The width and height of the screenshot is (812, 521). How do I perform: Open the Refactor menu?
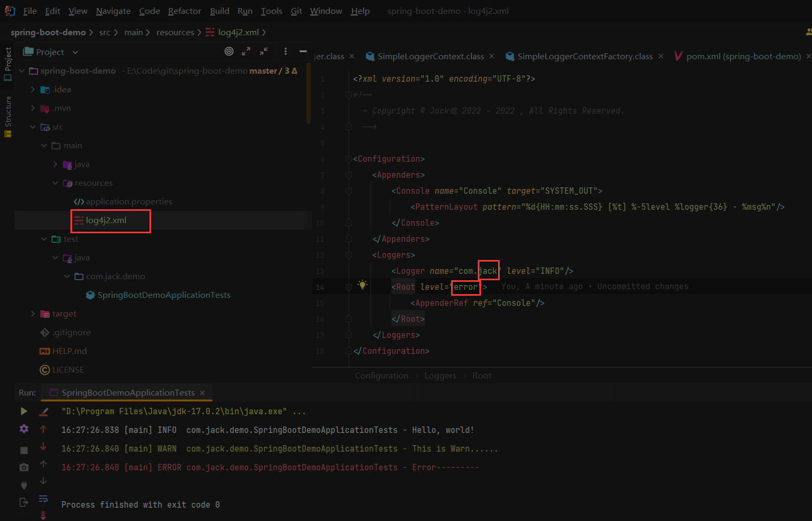click(184, 11)
